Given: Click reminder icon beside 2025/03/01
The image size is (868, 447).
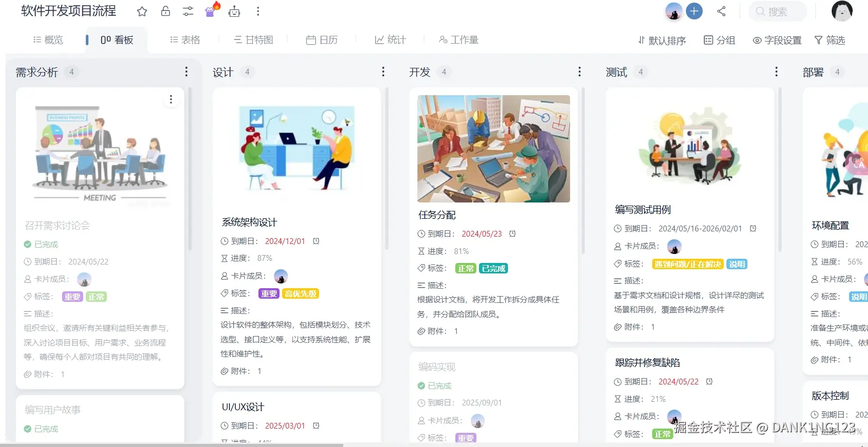Looking at the screenshot, I should (316, 425).
